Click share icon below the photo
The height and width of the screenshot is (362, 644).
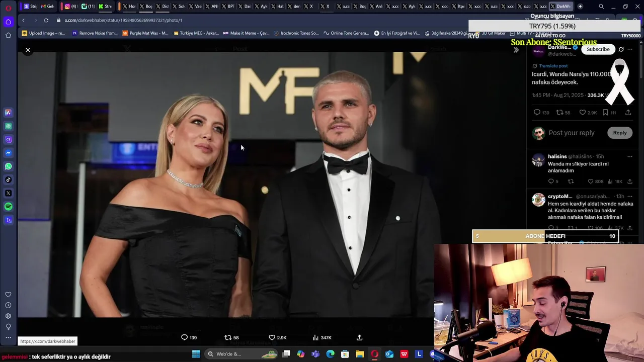tap(359, 337)
